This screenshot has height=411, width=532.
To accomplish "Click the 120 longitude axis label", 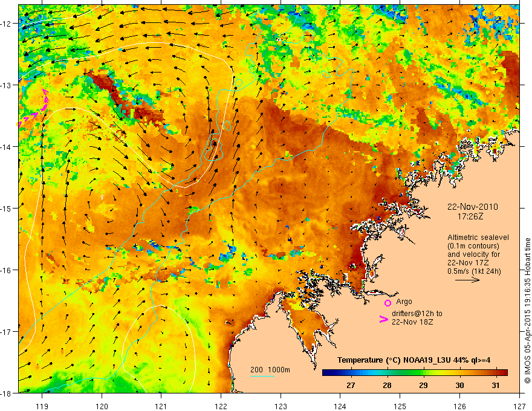I will point(102,406).
